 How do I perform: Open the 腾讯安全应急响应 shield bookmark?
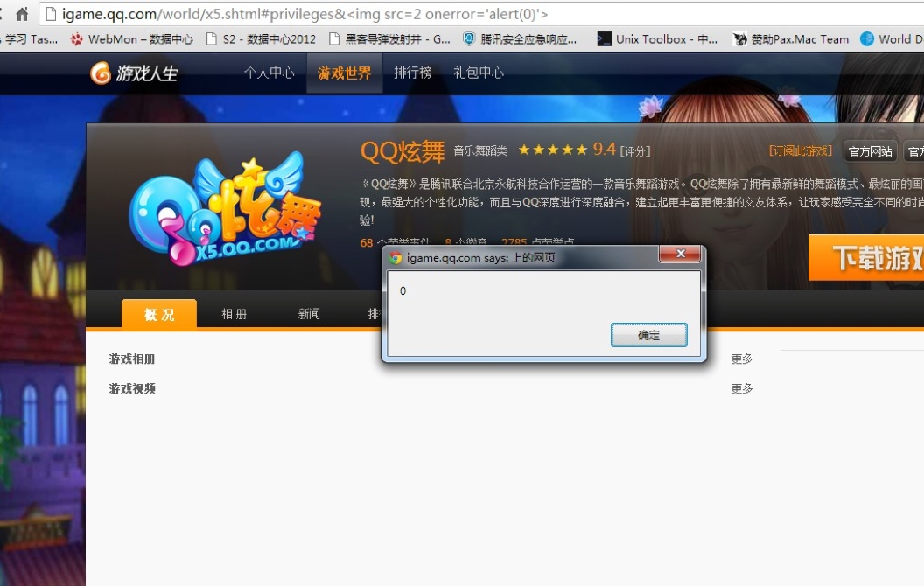(520, 39)
